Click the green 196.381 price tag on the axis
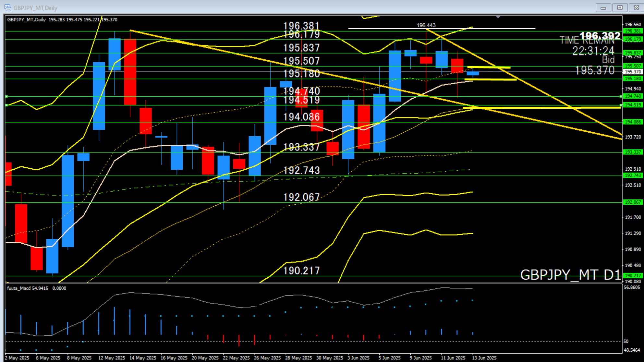644x362 pixels. pyautogui.click(x=633, y=31)
